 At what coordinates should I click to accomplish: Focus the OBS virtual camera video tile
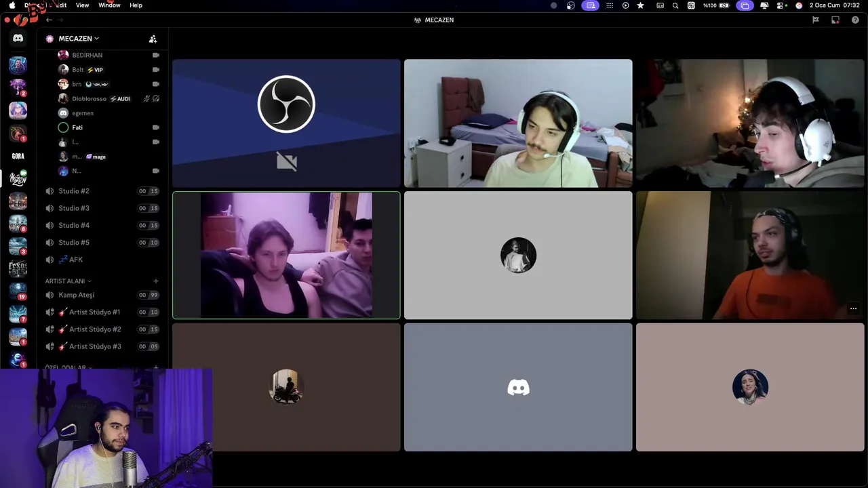tap(286, 123)
